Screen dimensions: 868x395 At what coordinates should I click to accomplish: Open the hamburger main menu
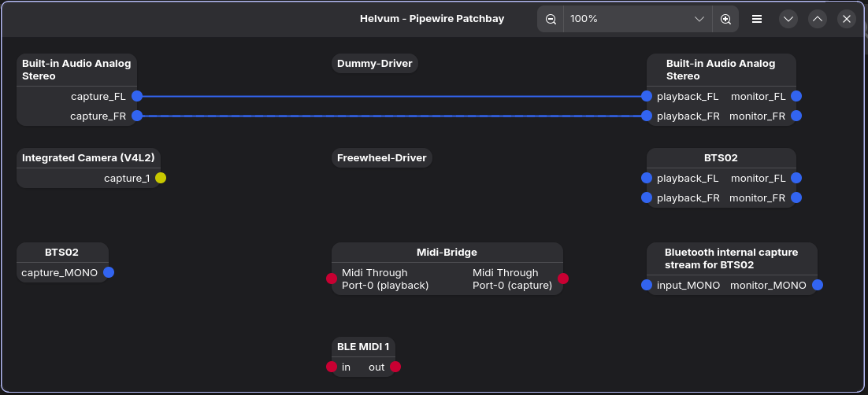[757, 19]
